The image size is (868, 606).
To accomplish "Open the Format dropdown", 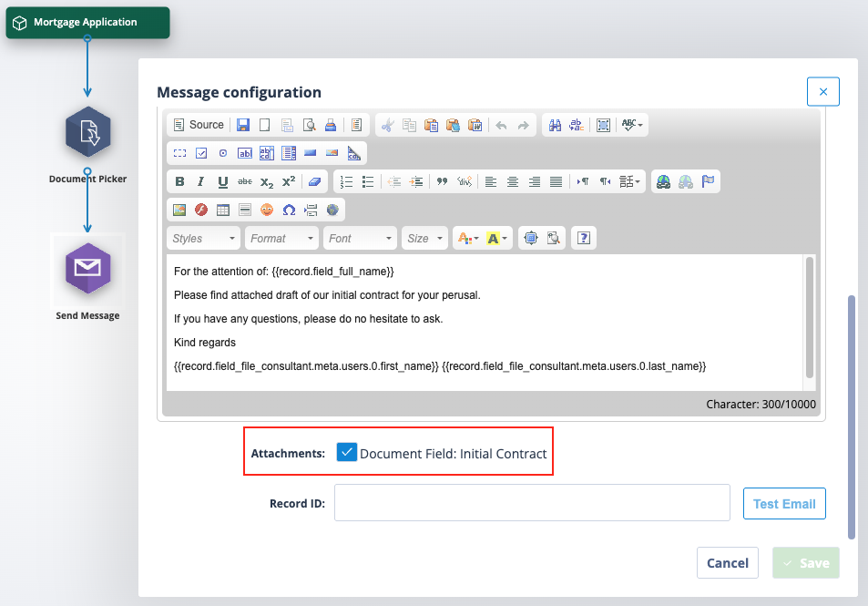I will click(x=281, y=238).
